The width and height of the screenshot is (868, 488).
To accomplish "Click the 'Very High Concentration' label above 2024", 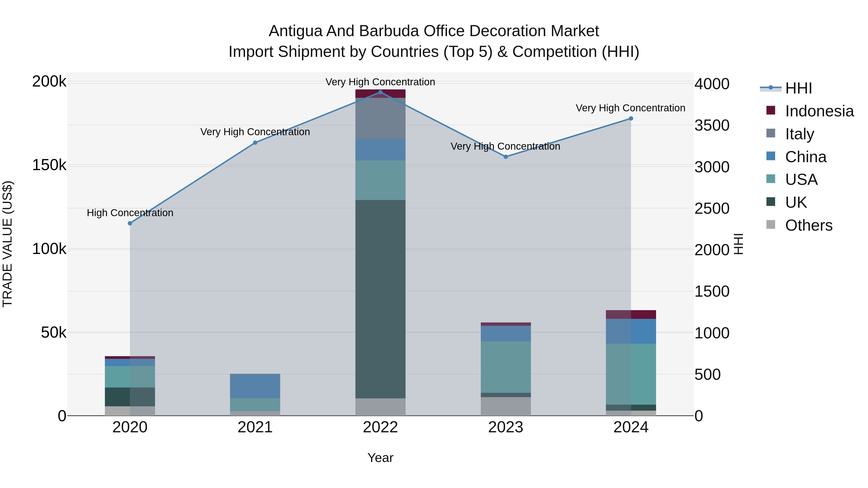I will (631, 108).
